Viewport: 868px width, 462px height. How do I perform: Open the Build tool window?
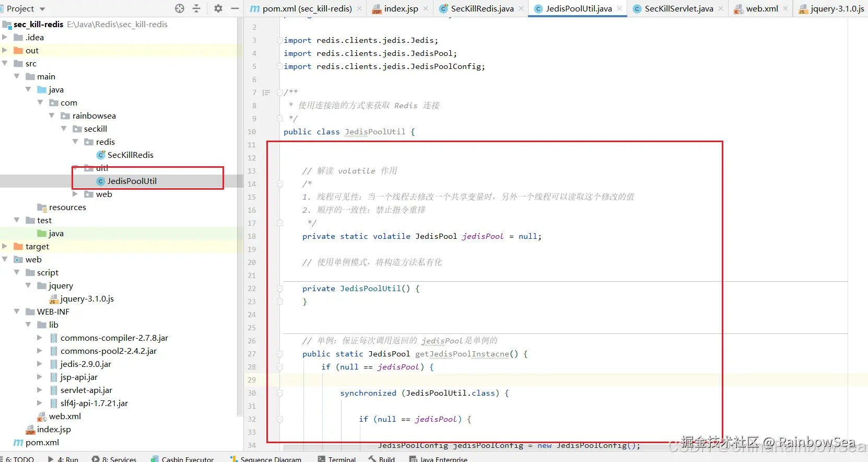(x=381, y=458)
